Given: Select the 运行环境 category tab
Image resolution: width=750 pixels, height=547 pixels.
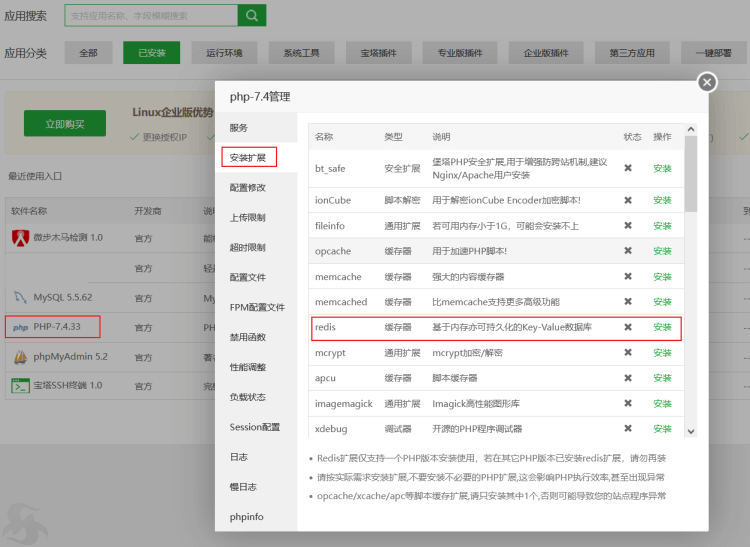Looking at the screenshot, I should 224,53.
